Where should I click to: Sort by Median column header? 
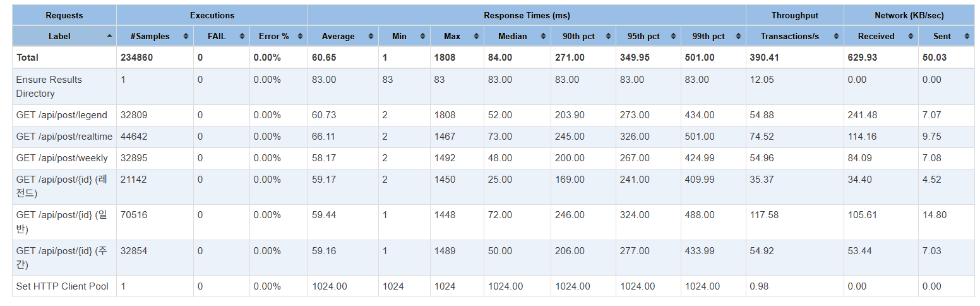517,36
